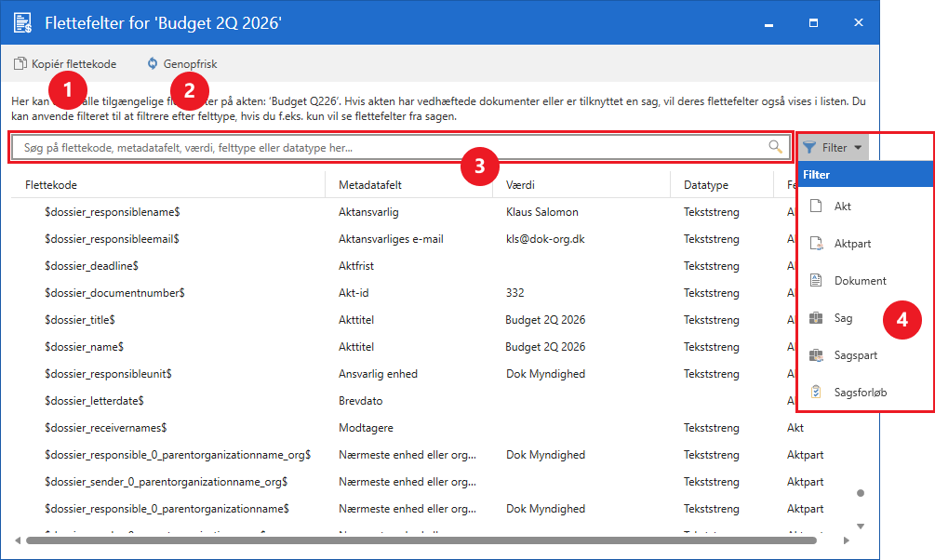Choose the Sagsforløb filter icon
The height and width of the screenshot is (560, 935).
click(x=816, y=392)
